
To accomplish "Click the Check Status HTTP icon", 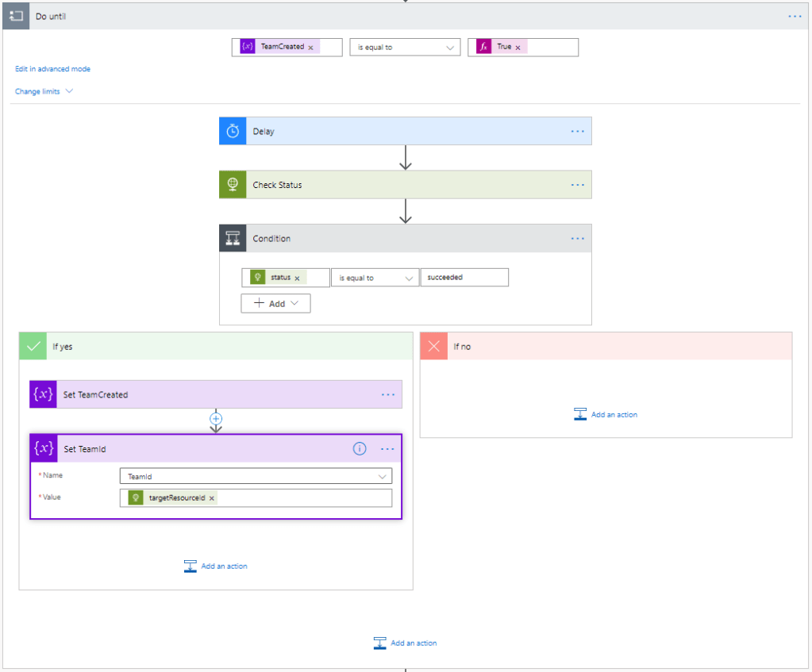I will click(233, 185).
